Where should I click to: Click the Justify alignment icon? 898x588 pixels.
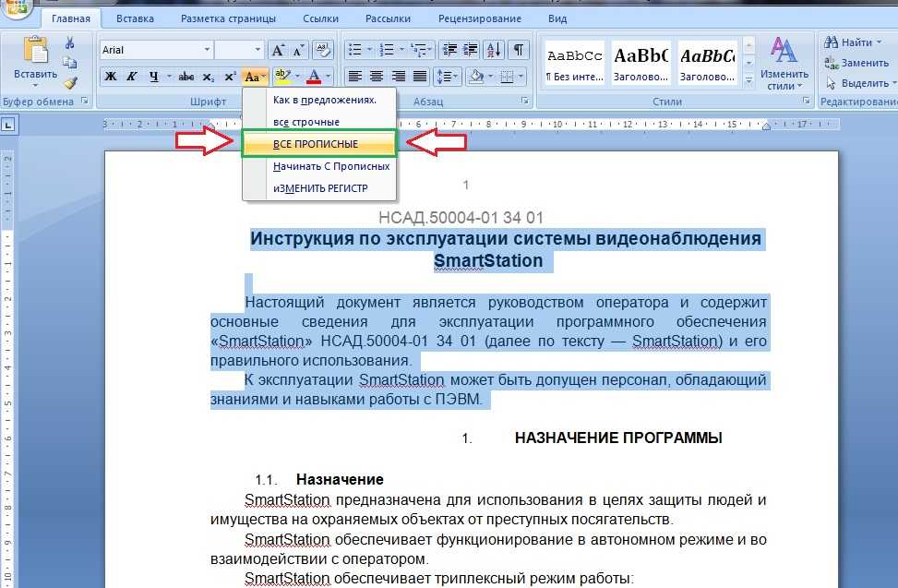click(x=421, y=77)
